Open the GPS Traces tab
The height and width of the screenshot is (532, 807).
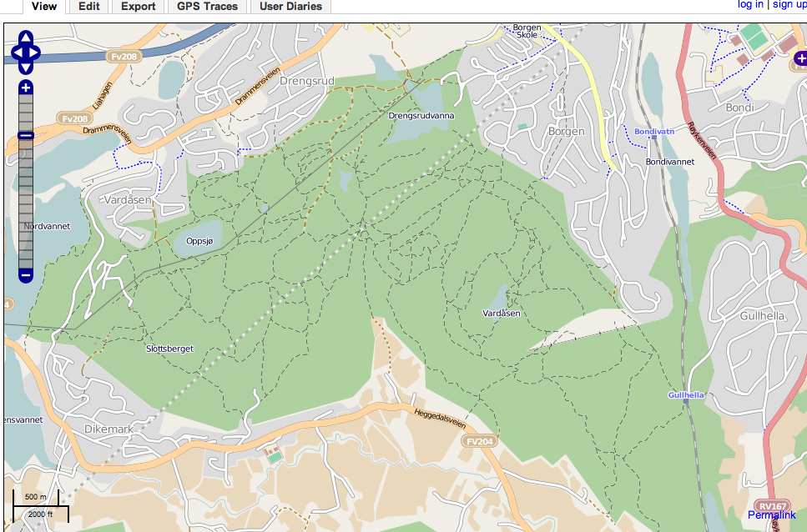click(x=207, y=7)
